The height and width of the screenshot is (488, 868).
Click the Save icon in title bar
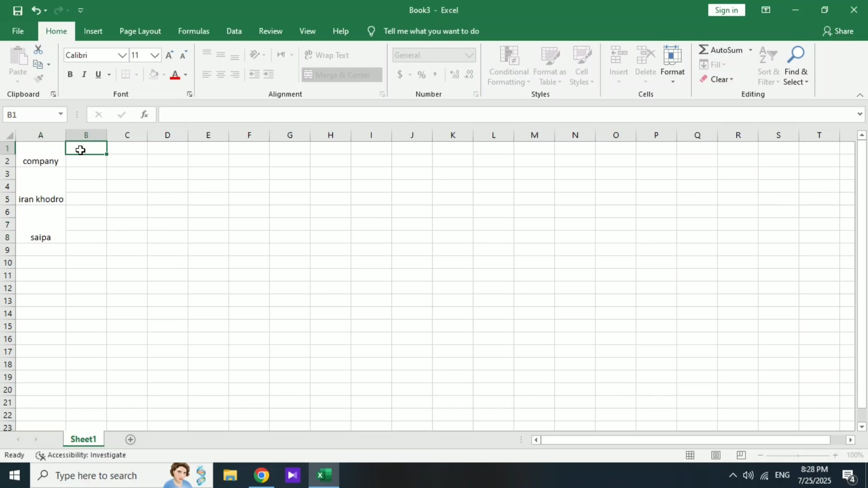[x=18, y=10]
